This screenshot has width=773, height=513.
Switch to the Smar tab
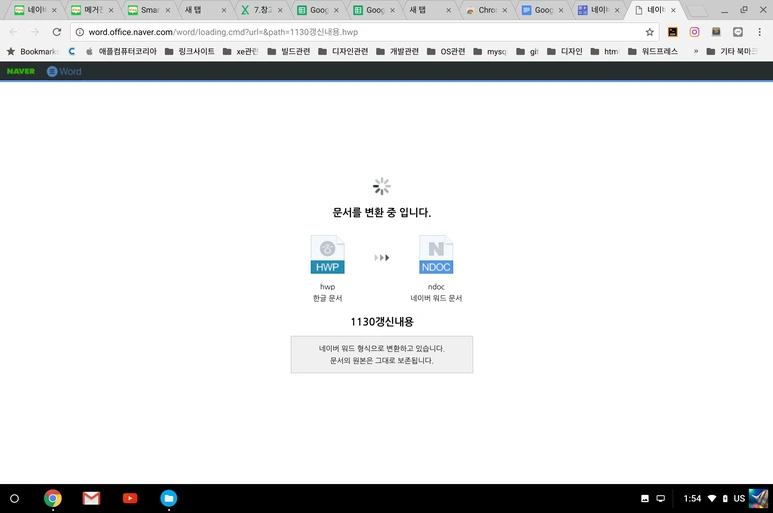[149, 10]
